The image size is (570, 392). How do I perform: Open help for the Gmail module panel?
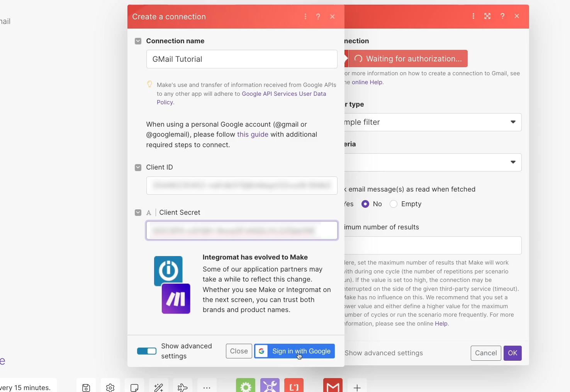pos(502,16)
